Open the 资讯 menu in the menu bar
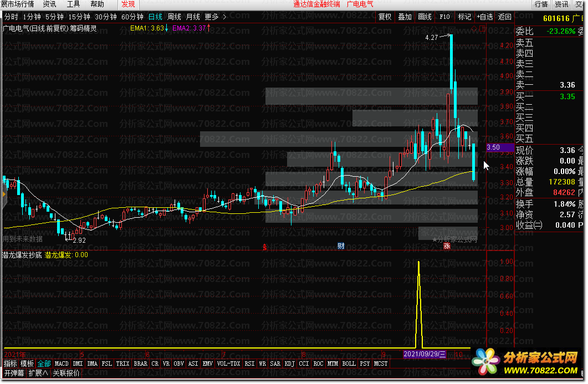 49,4
